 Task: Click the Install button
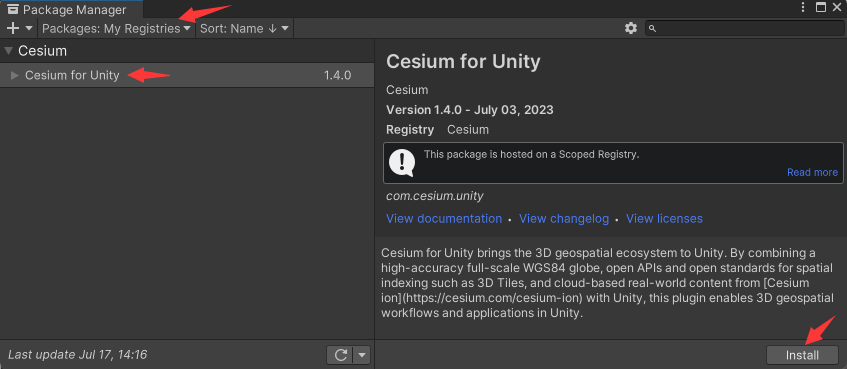click(x=802, y=355)
